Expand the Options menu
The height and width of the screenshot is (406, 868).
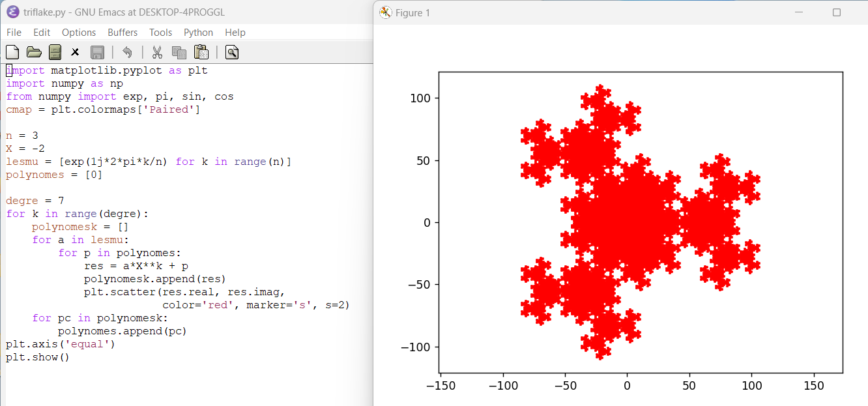coord(79,33)
